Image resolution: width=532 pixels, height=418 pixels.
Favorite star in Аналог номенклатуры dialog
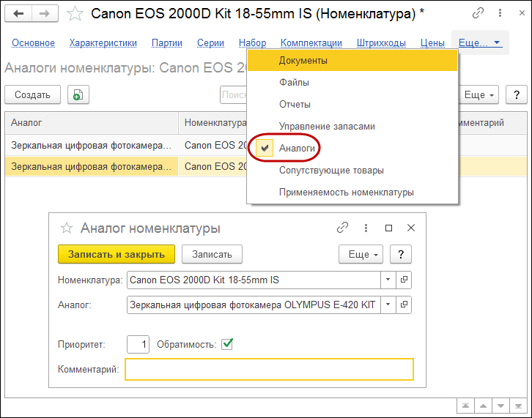(x=67, y=228)
